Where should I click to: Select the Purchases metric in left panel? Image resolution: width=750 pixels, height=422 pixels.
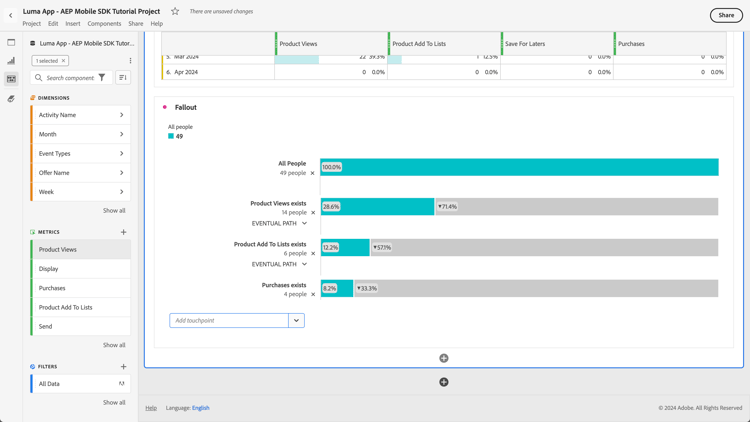(x=80, y=288)
